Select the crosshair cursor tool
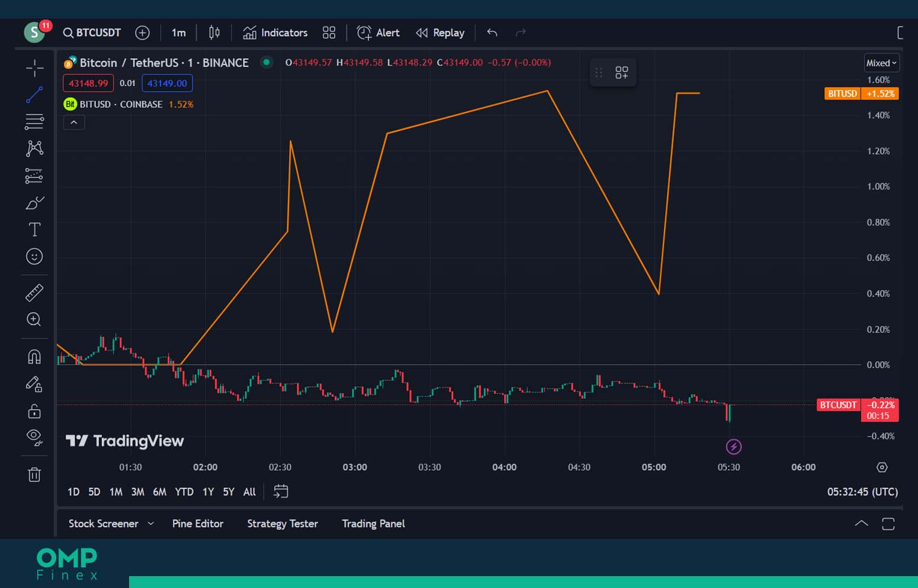This screenshot has height=588, width=918. click(x=34, y=68)
